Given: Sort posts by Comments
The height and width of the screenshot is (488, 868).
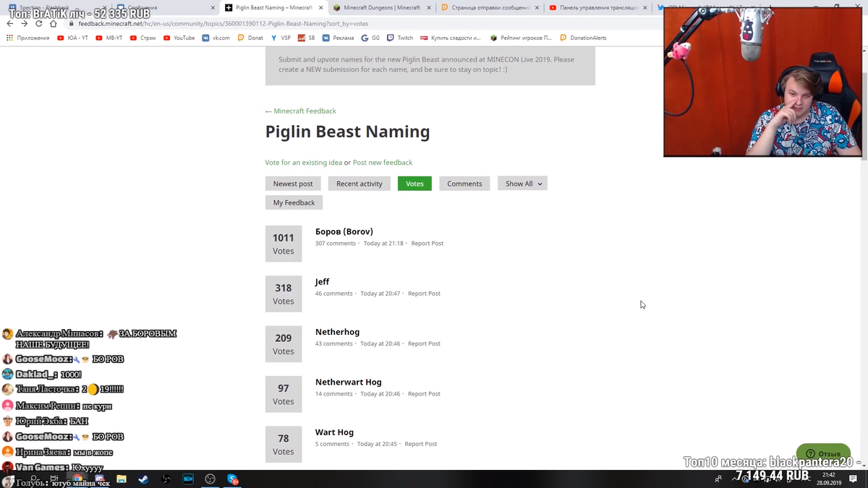Looking at the screenshot, I should [x=464, y=184].
